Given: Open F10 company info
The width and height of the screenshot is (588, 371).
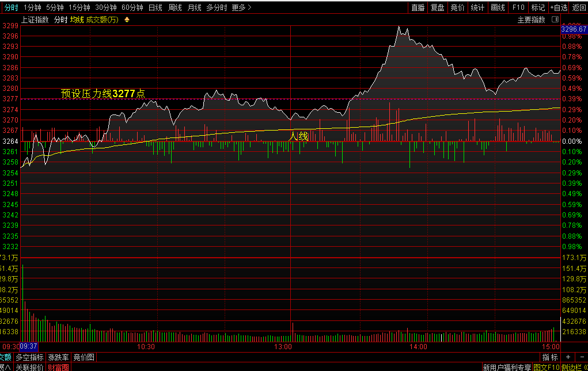Looking at the screenshot, I should pyautogui.click(x=518, y=7).
